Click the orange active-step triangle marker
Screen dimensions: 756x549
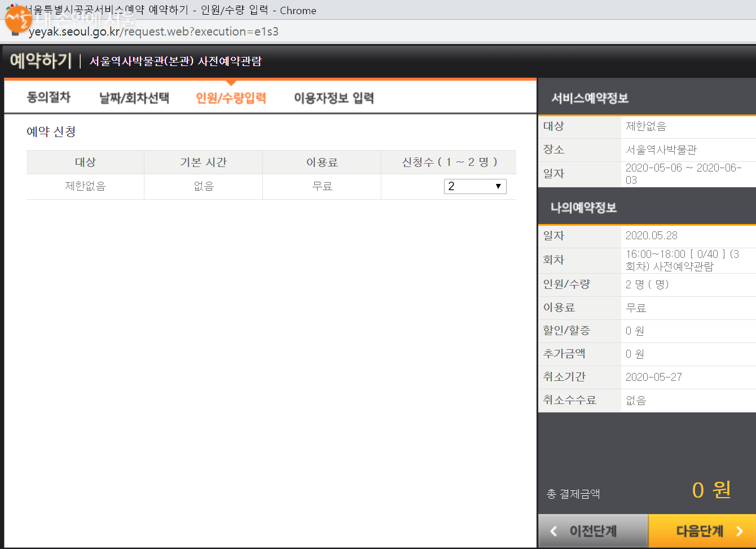pos(231,82)
